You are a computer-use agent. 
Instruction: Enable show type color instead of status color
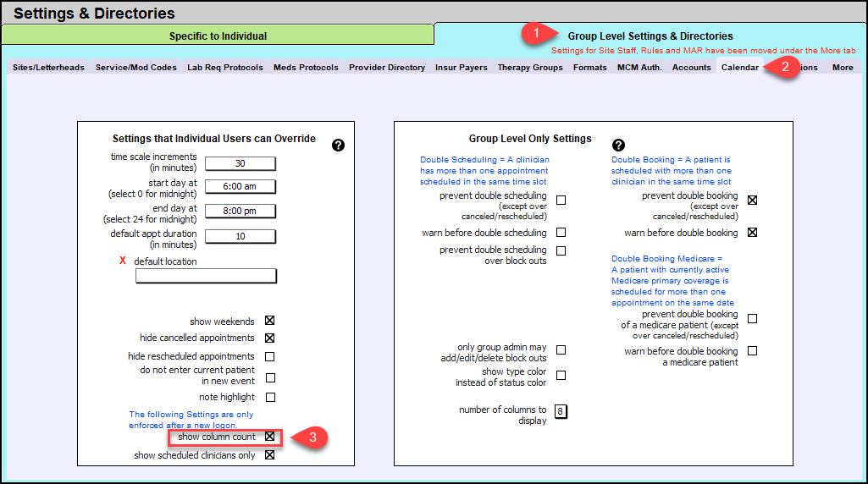tap(561, 376)
